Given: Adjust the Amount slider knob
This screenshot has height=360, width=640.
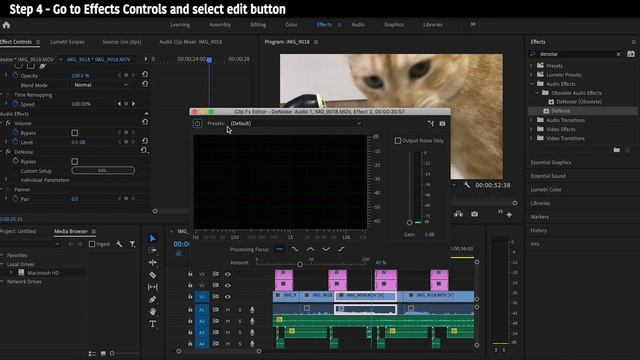Looking at the screenshot, I should [300, 264].
